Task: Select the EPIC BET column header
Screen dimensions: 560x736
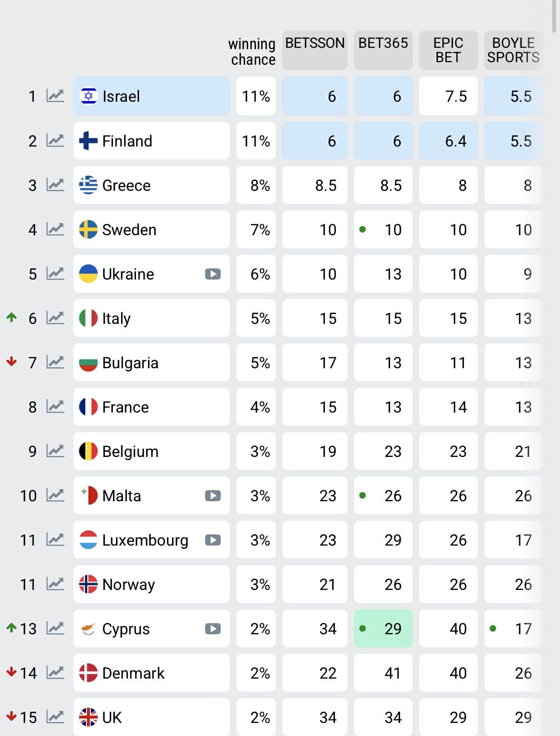Action: coord(448,50)
